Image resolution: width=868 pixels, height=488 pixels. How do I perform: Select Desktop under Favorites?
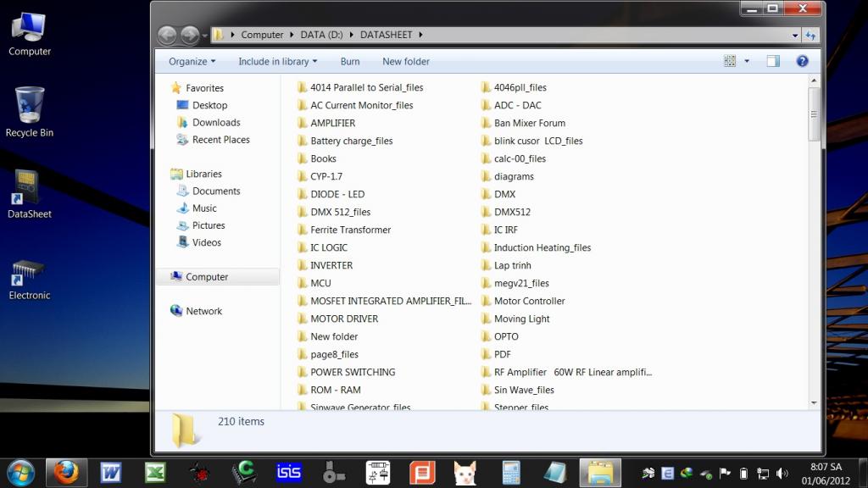(x=210, y=105)
